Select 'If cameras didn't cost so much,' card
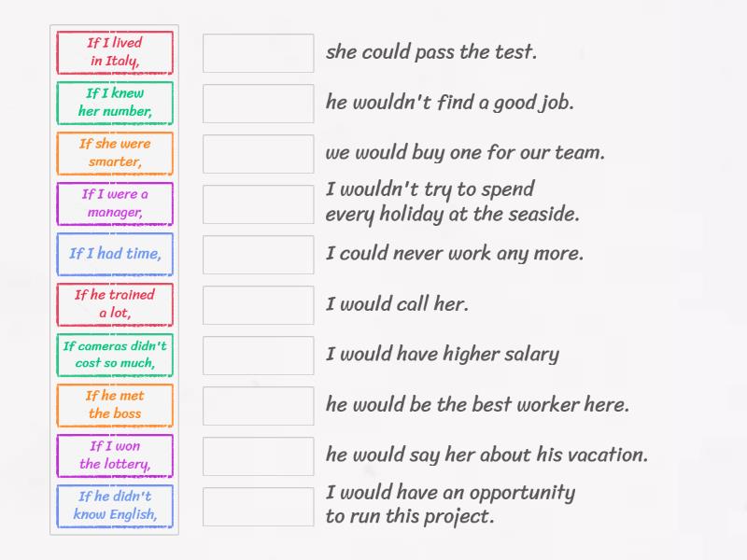The image size is (747, 560). pyautogui.click(x=115, y=355)
